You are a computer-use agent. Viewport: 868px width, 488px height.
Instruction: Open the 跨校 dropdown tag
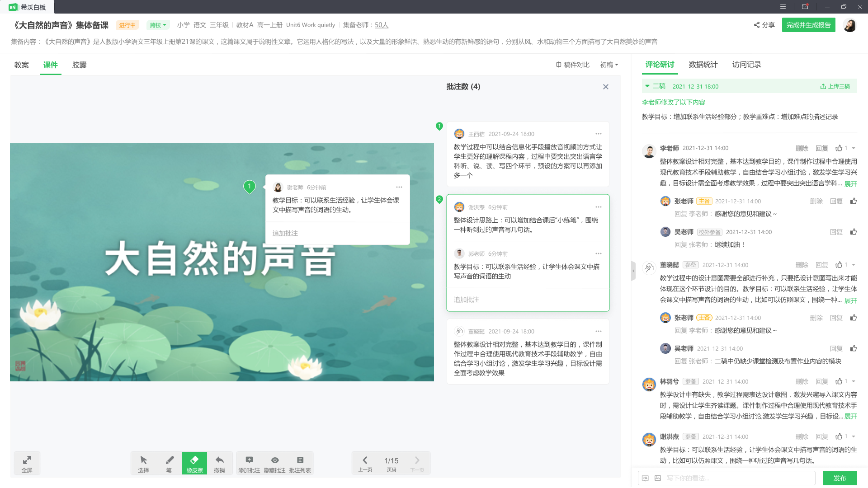(x=158, y=25)
